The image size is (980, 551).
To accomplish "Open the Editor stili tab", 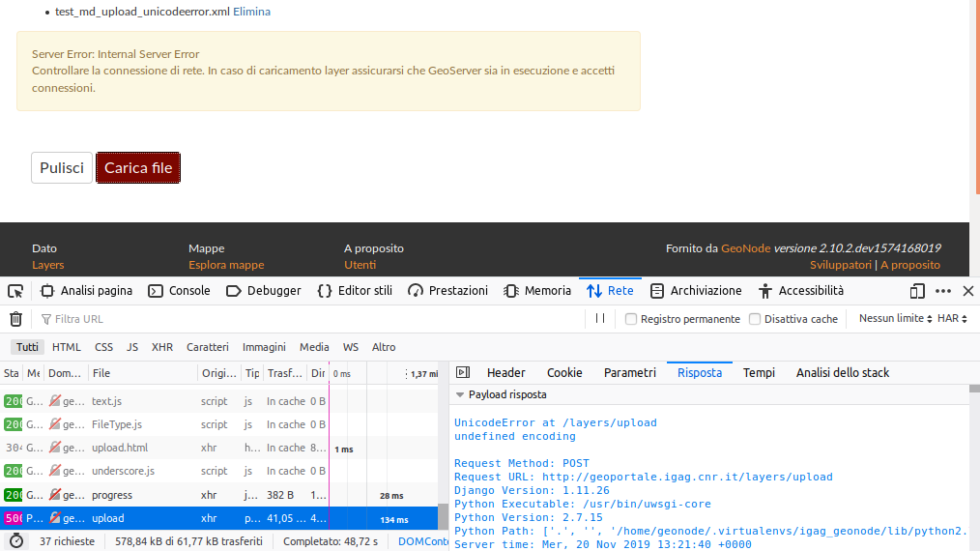I will (x=355, y=291).
